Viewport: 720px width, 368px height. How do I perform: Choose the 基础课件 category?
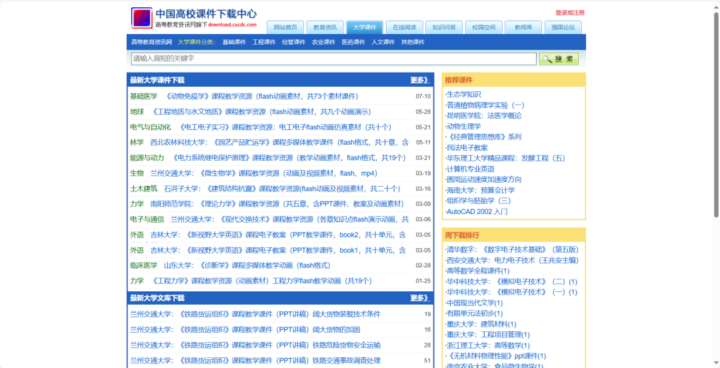point(234,42)
